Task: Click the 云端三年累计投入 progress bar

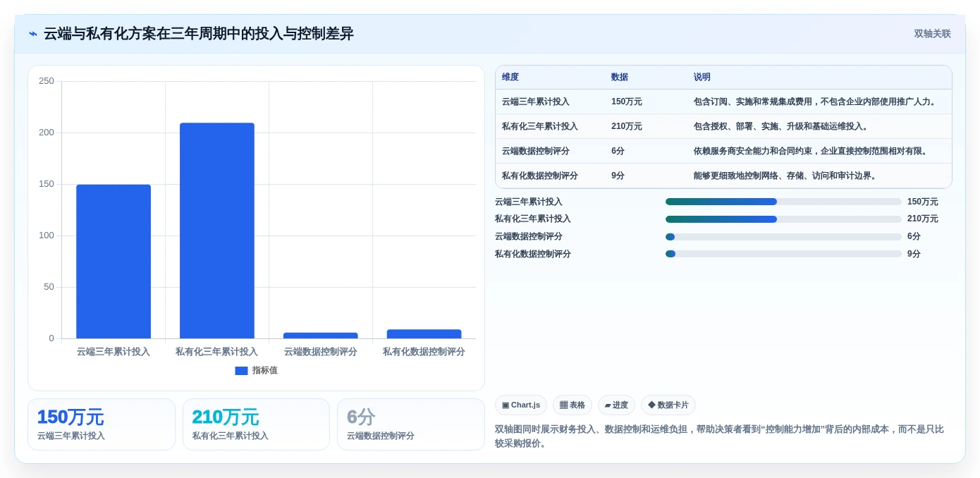Action: point(783,202)
